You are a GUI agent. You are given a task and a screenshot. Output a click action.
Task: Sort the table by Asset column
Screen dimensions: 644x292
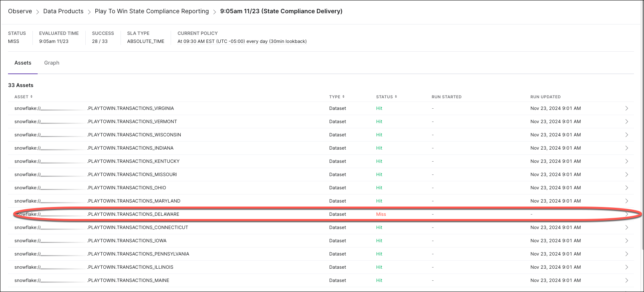tap(23, 97)
